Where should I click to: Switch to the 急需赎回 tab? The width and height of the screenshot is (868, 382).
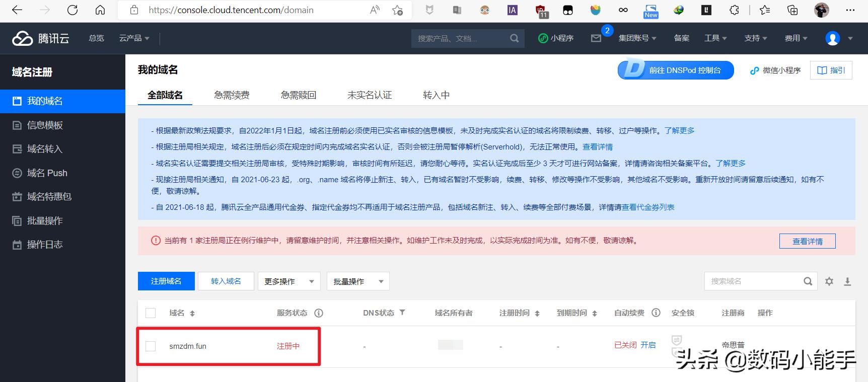299,95
